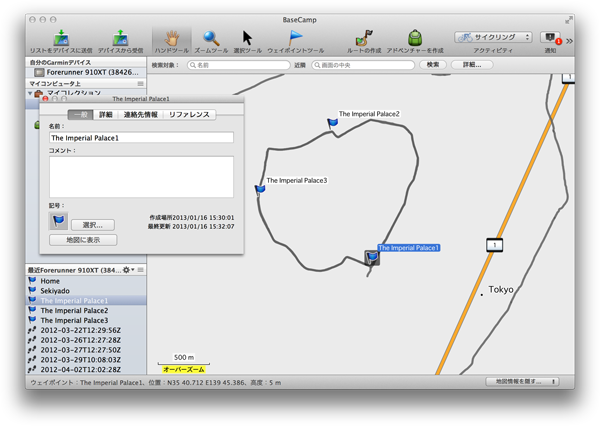Image resolution: width=600 pixels, height=426 pixels.
Task: Click the notification alert icon
Action: [x=550, y=38]
